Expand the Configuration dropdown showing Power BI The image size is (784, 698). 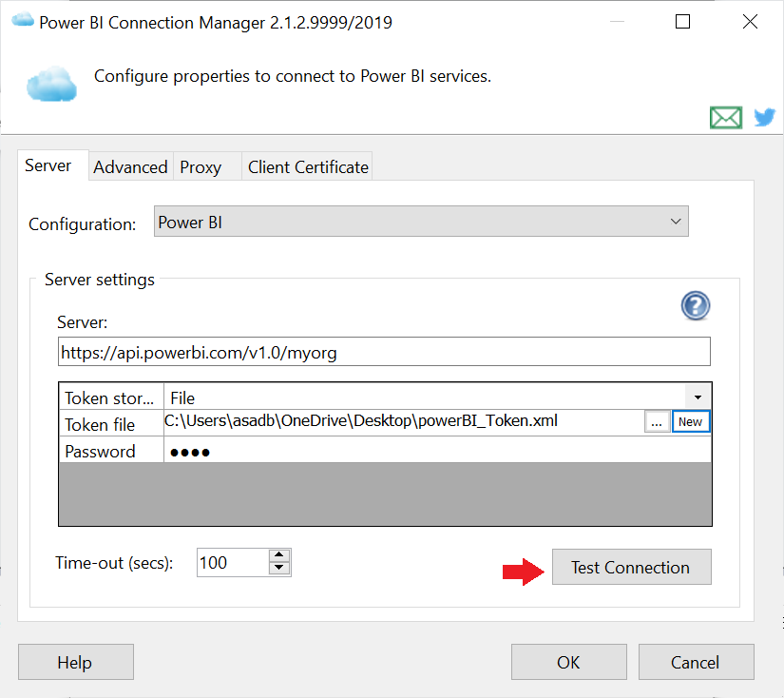pos(421,222)
